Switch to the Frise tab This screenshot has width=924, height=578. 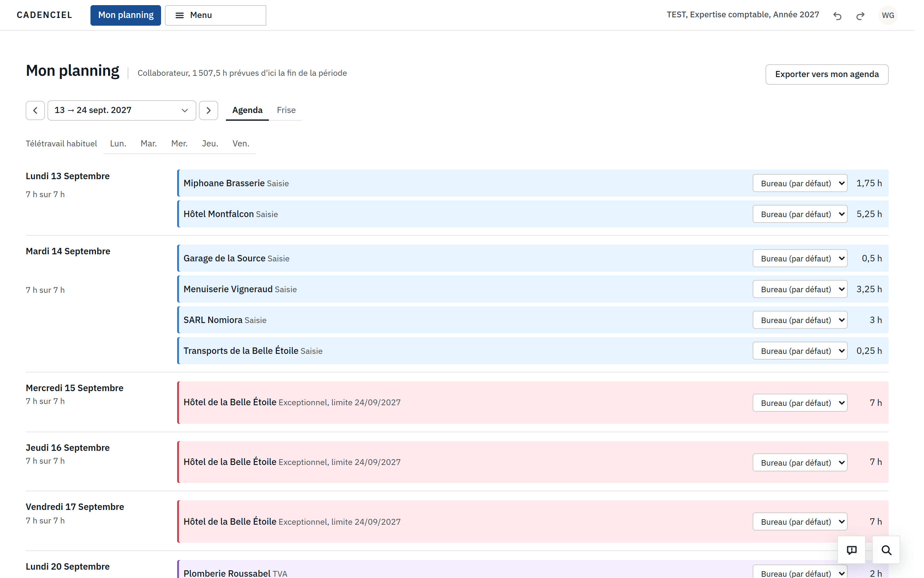(x=286, y=110)
